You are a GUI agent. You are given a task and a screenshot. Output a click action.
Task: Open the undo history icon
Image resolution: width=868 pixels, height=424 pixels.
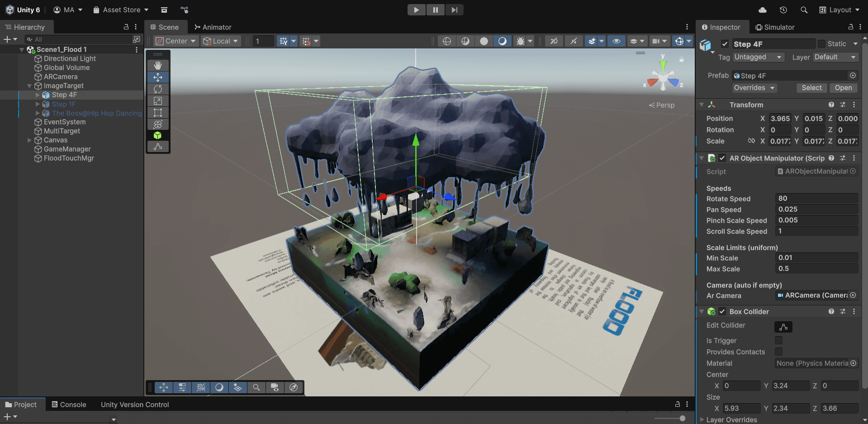point(783,10)
